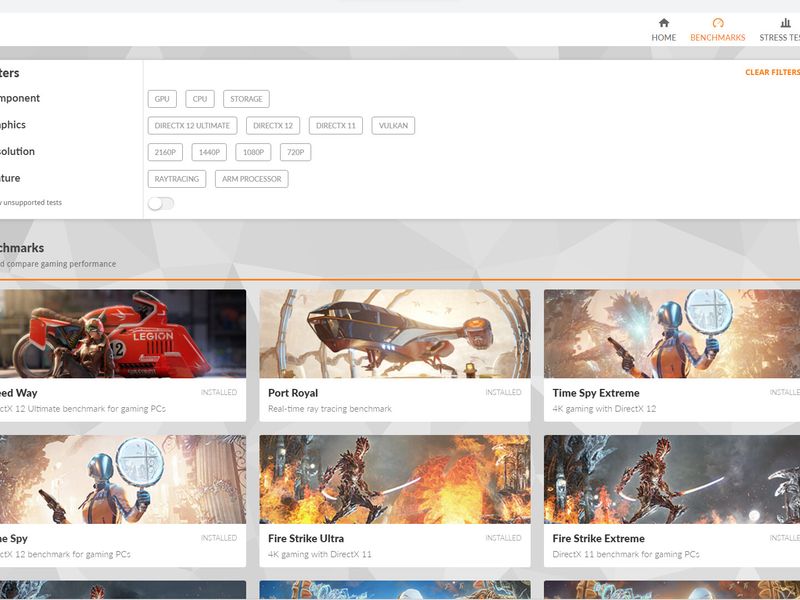Filter by 720P resolution
800x600 pixels.
pyautogui.click(x=295, y=152)
